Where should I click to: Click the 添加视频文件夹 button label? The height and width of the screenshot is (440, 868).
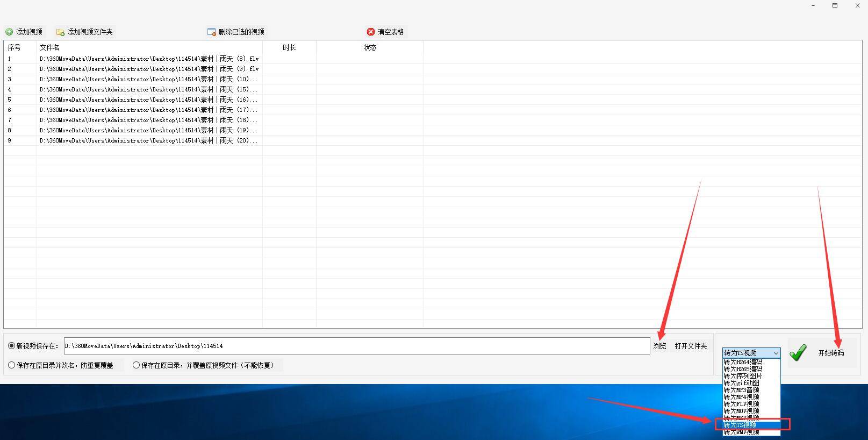(x=90, y=32)
